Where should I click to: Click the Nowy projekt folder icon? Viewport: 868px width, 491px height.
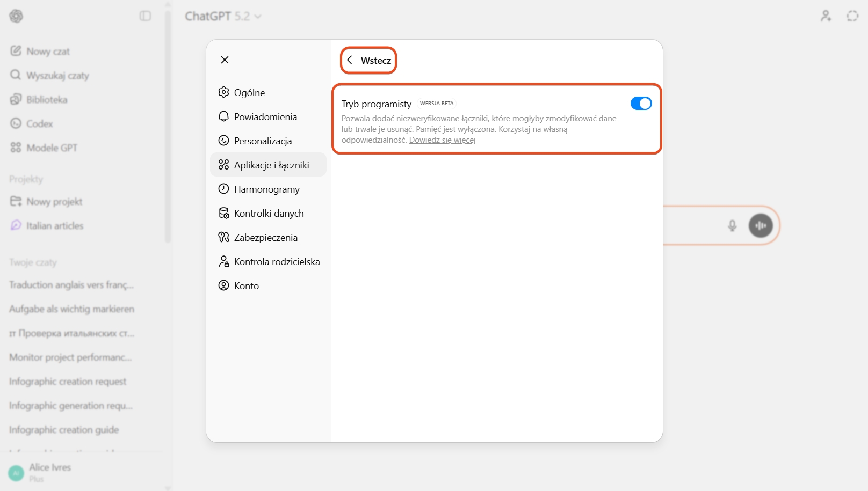pyautogui.click(x=16, y=201)
